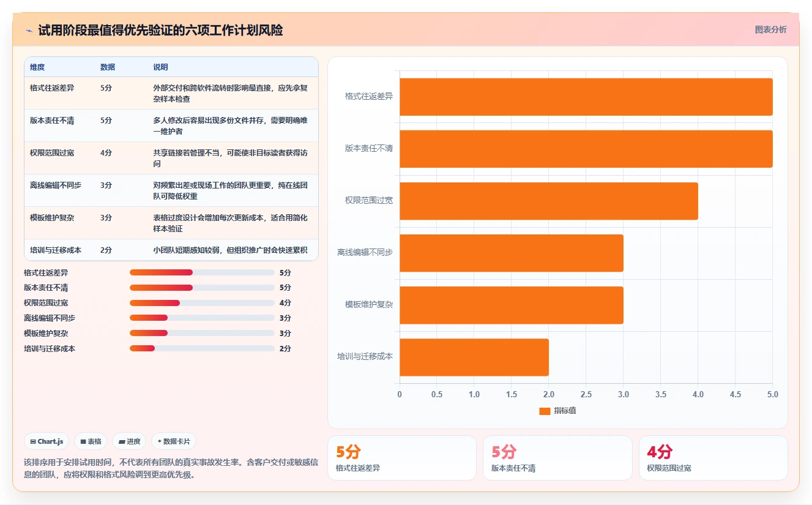Click the 数据卡片 chip

click(174, 441)
